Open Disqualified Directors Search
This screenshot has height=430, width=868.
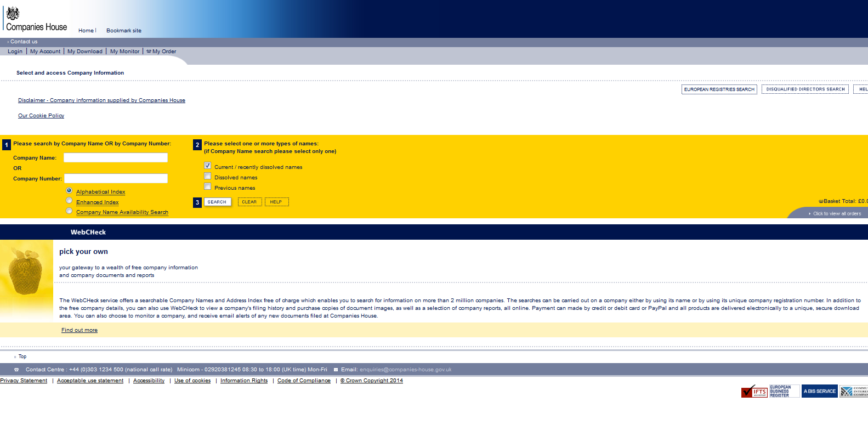[805, 89]
